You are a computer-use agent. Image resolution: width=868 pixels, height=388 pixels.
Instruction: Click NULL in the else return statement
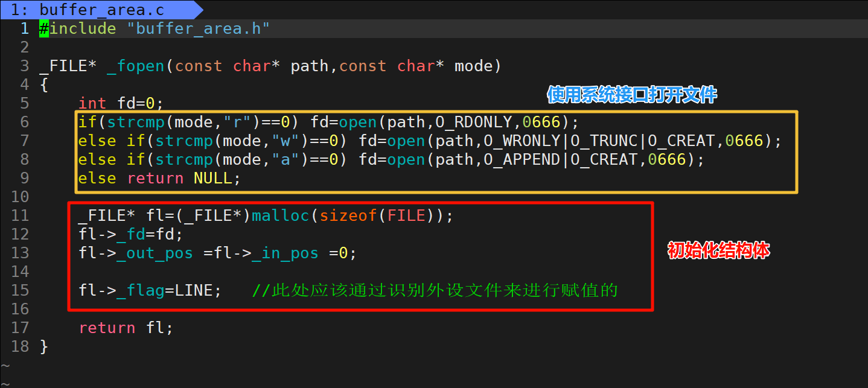tap(212, 179)
